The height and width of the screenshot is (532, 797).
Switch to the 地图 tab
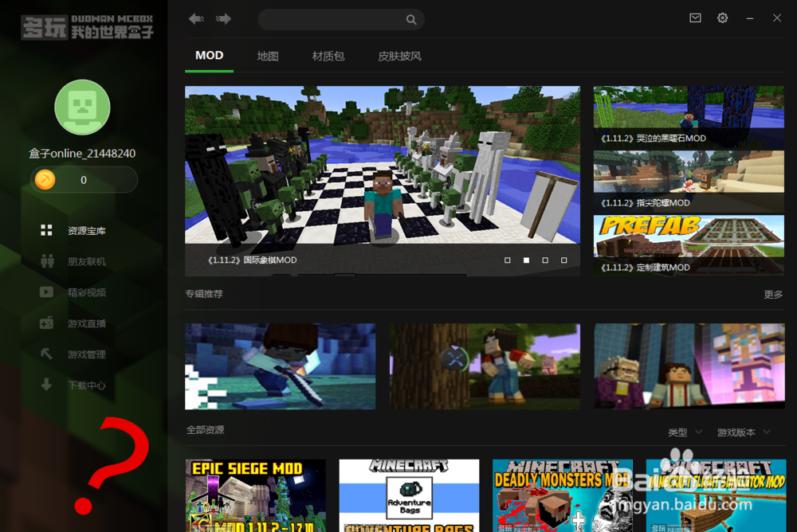pos(267,57)
